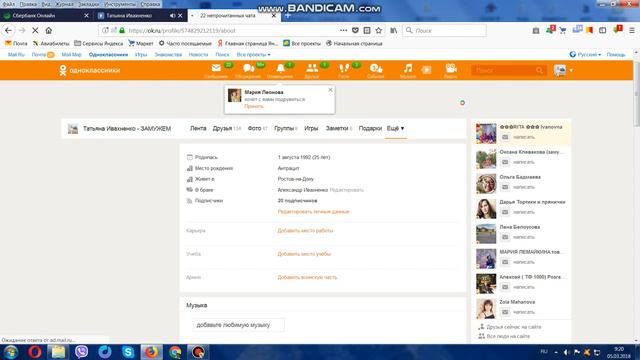Open the Журнал menu in Firefox menu bar
This screenshot has height=360, width=640.
click(x=64, y=4)
